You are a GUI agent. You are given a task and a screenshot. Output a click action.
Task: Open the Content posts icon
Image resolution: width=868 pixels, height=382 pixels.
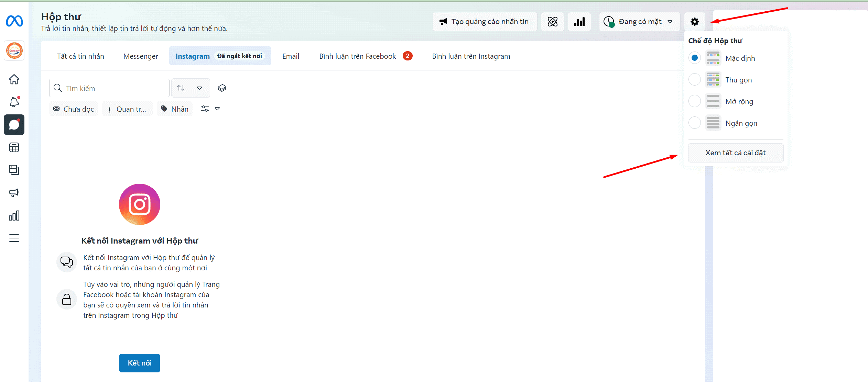click(x=14, y=170)
